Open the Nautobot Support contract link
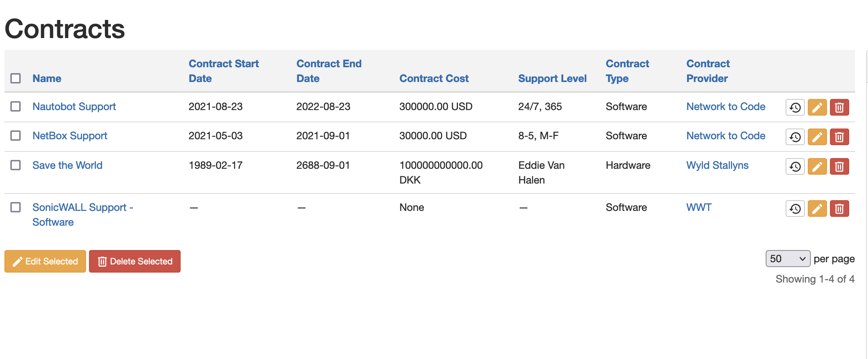The width and height of the screenshot is (868, 359). click(x=74, y=106)
